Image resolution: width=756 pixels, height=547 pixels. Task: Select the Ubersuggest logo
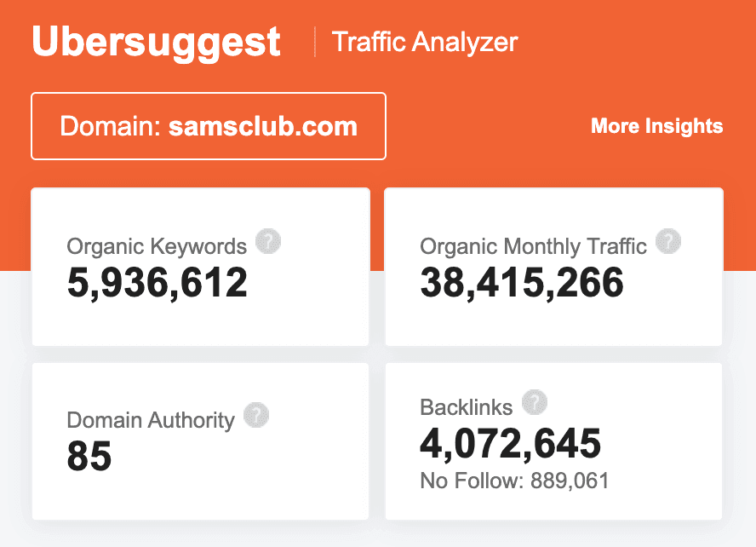point(155,39)
